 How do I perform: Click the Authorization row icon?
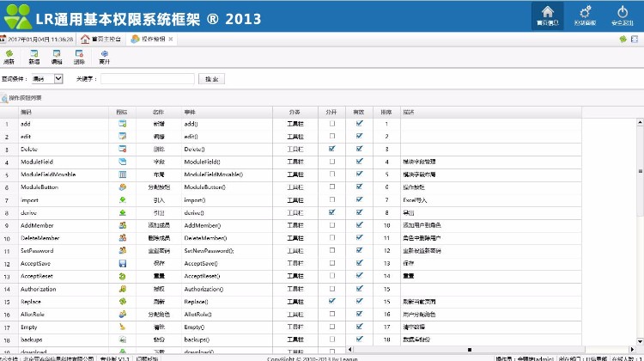[x=123, y=289]
